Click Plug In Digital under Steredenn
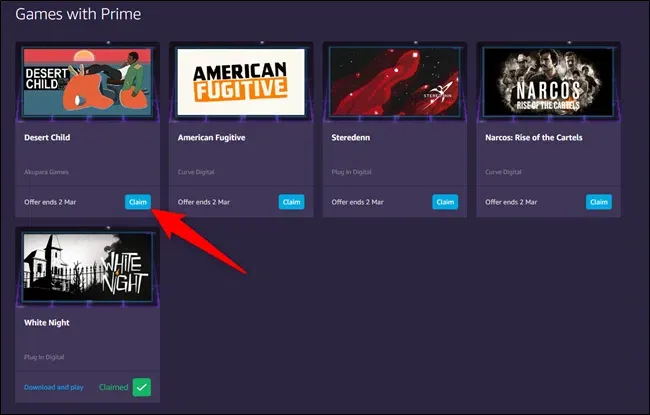This screenshot has width=650, height=415. (x=352, y=172)
